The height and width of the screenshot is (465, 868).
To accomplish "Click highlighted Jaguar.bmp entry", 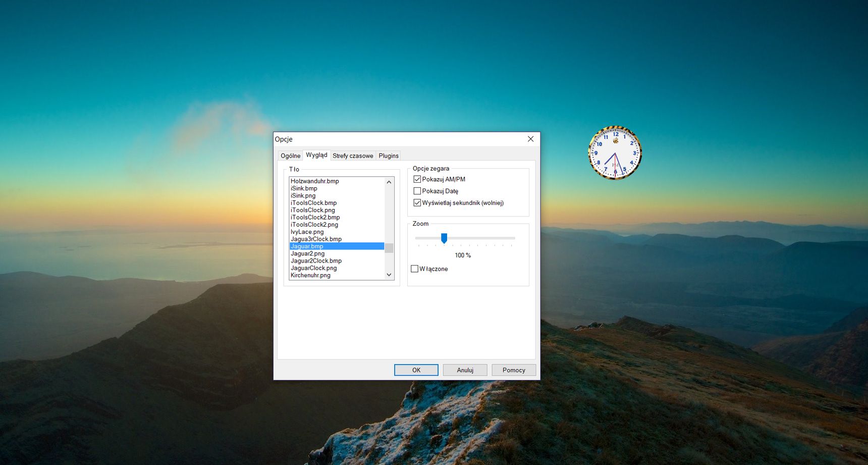I will coord(337,246).
